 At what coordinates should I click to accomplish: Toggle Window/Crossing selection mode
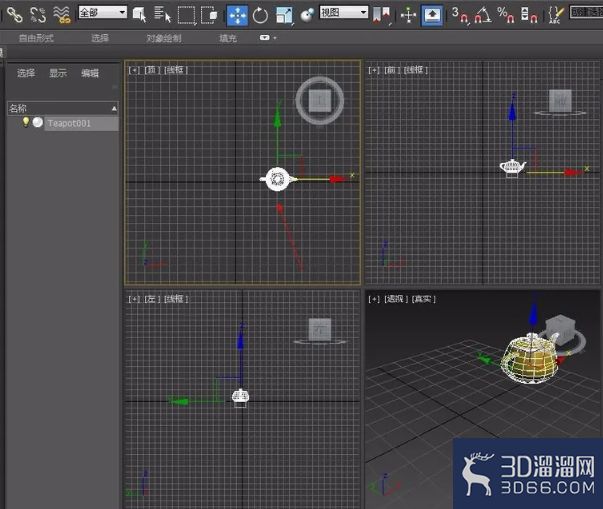tap(209, 15)
